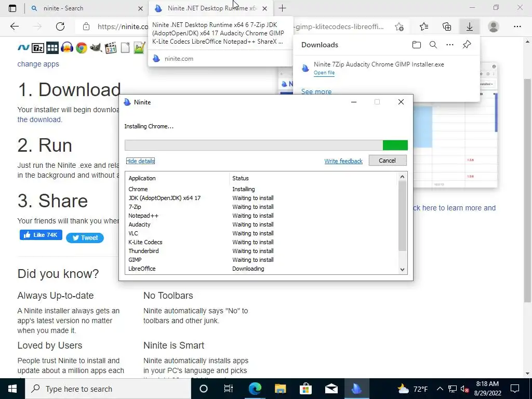This screenshot has height=399, width=532.
Task: Click the Type here to search box
Action: click(109, 389)
